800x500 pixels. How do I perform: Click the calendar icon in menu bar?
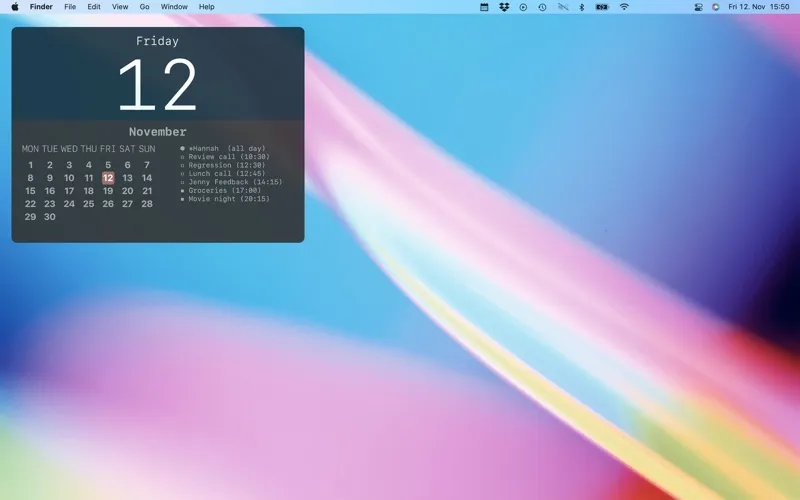484,7
